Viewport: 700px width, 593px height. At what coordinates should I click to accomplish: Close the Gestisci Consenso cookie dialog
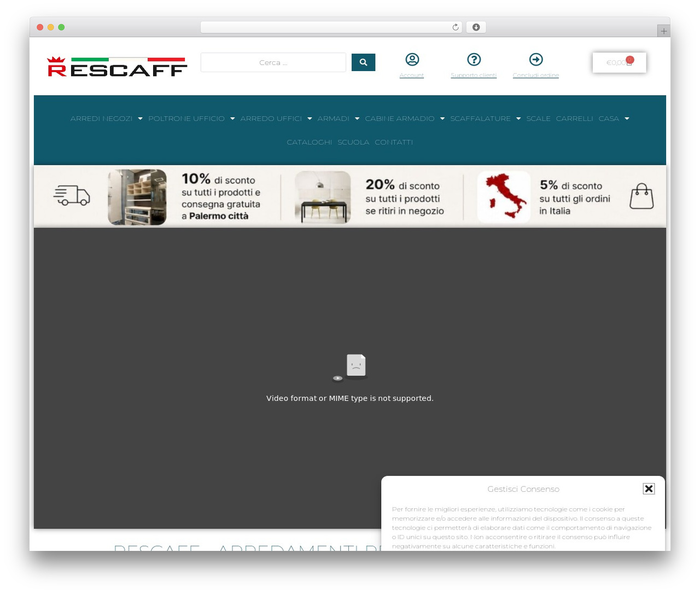(649, 489)
